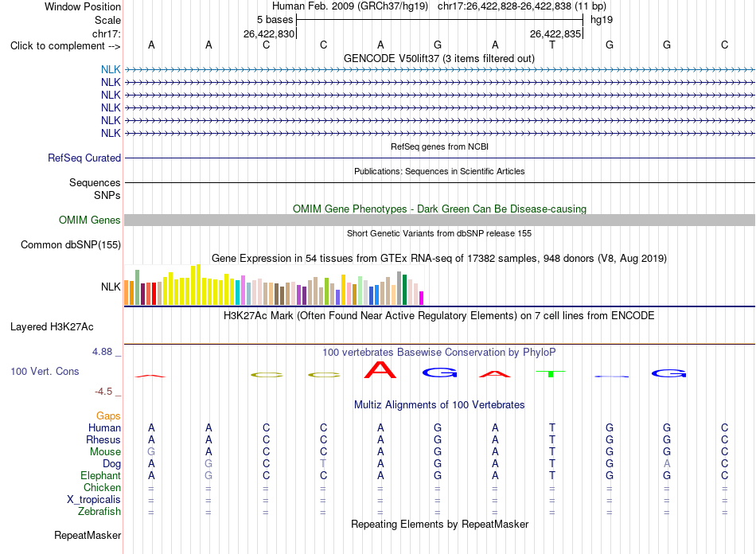
Task: Click the 'Elephant' species label
Action: [100, 475]
